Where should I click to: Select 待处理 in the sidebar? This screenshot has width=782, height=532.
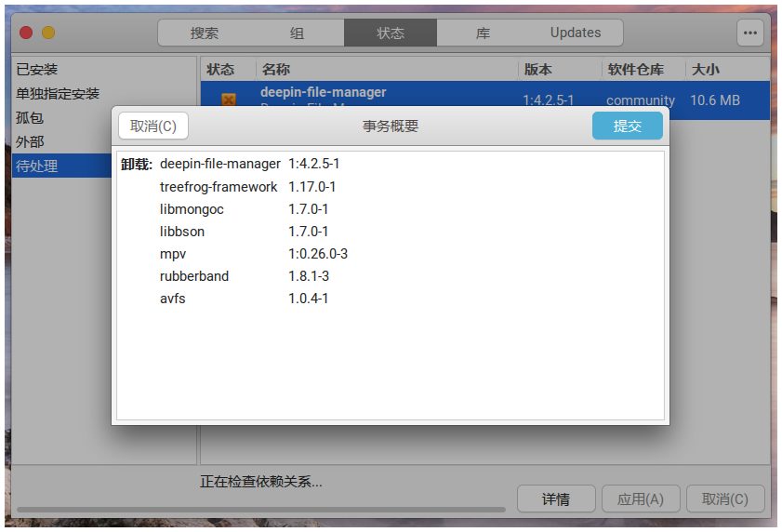coord(62,166)
